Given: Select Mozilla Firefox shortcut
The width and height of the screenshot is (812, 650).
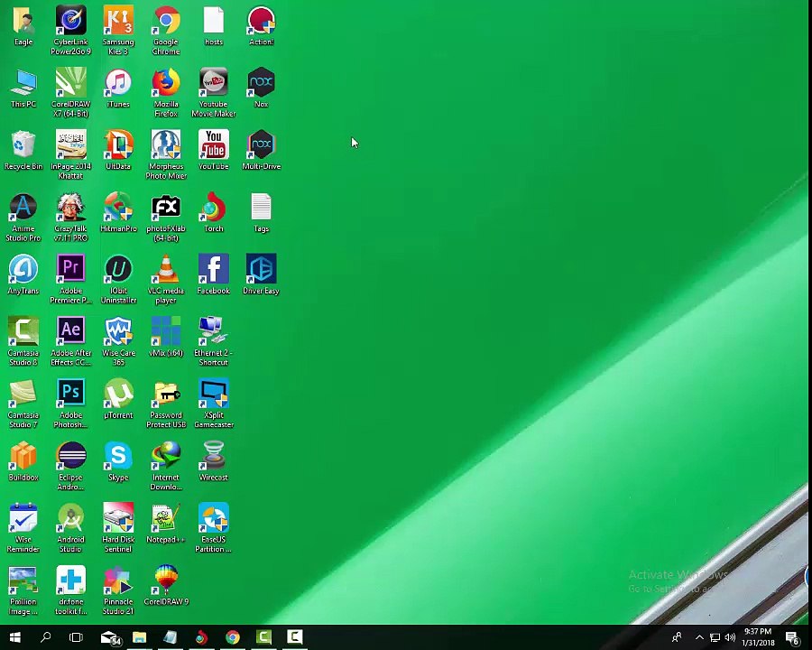Looking at the screenshot, I should (x=166, y=83).
